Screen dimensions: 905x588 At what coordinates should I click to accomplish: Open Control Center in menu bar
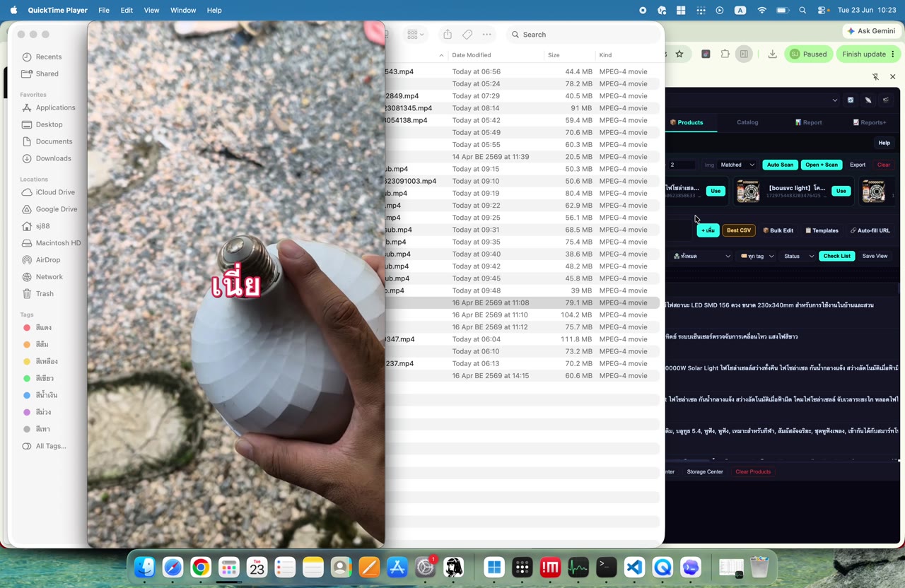point(823,11)
